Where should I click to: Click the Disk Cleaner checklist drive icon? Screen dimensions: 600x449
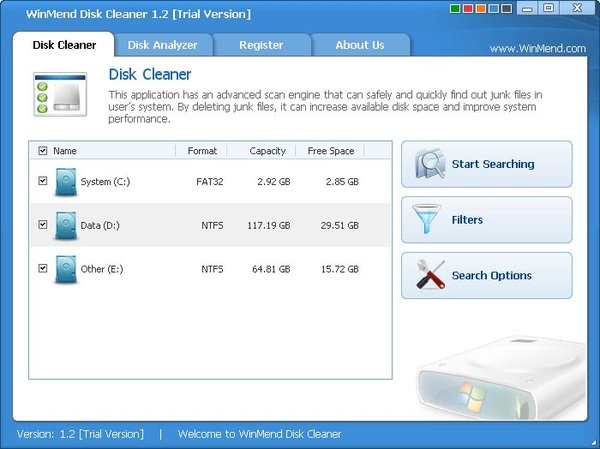60,94
